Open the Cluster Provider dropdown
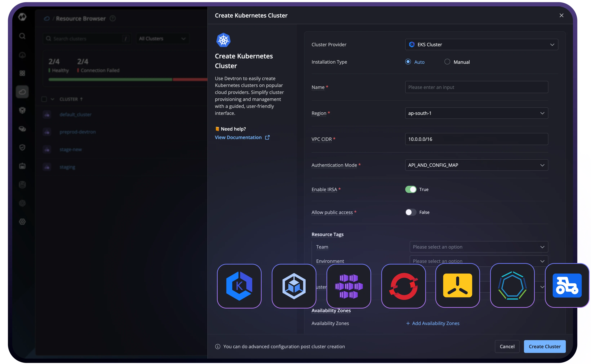591x364 pixels. [x=481, y=45]
